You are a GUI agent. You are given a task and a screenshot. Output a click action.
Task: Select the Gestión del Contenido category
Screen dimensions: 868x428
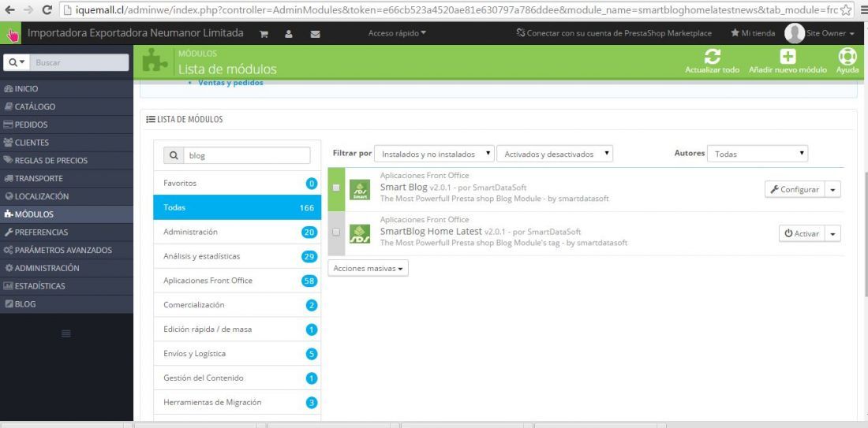pyautogui.click(x=237, y=378)
